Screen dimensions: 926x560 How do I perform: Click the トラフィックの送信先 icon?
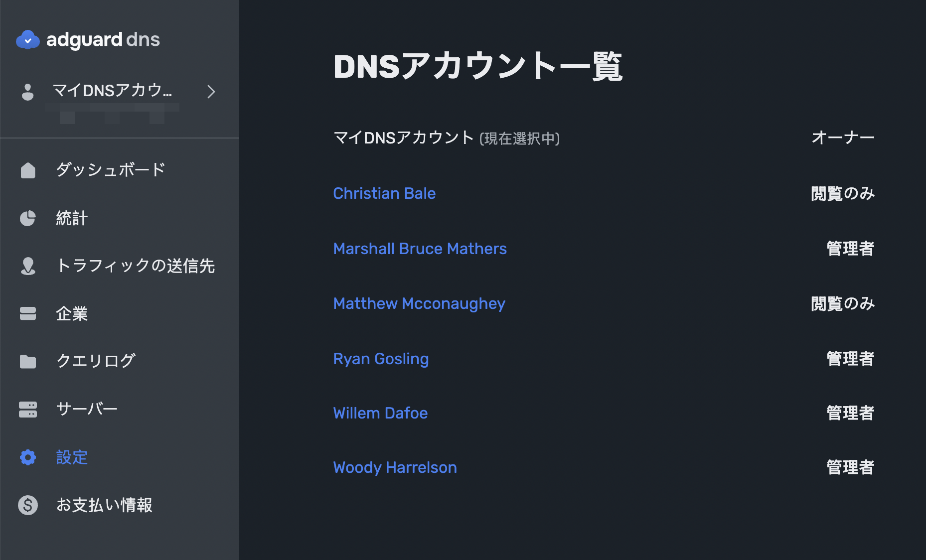28,267
